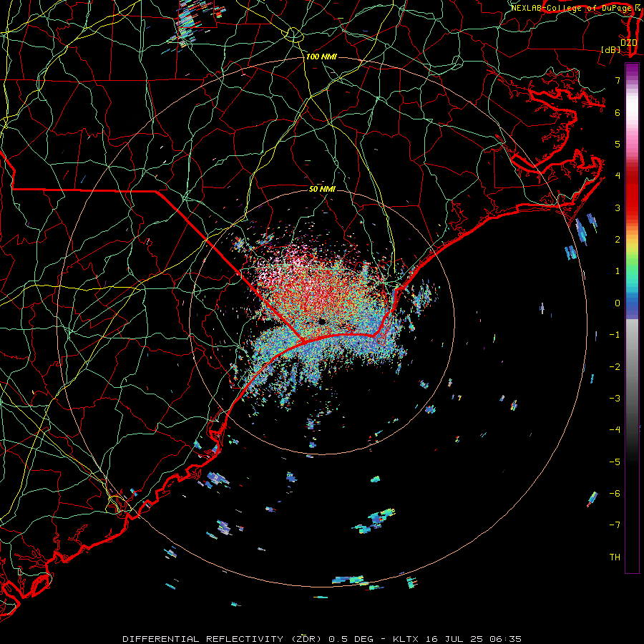Screen dimensions: 644x644
Task: Pick the "-2" scale label
Action: 615,367
